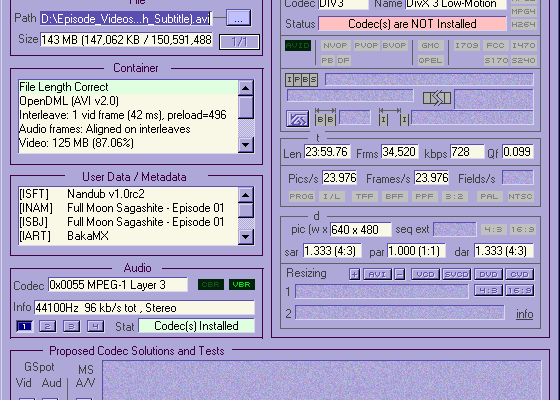The image size is (560, 400).
Task: Click the DVD resizing button
Action: (488, 274)
